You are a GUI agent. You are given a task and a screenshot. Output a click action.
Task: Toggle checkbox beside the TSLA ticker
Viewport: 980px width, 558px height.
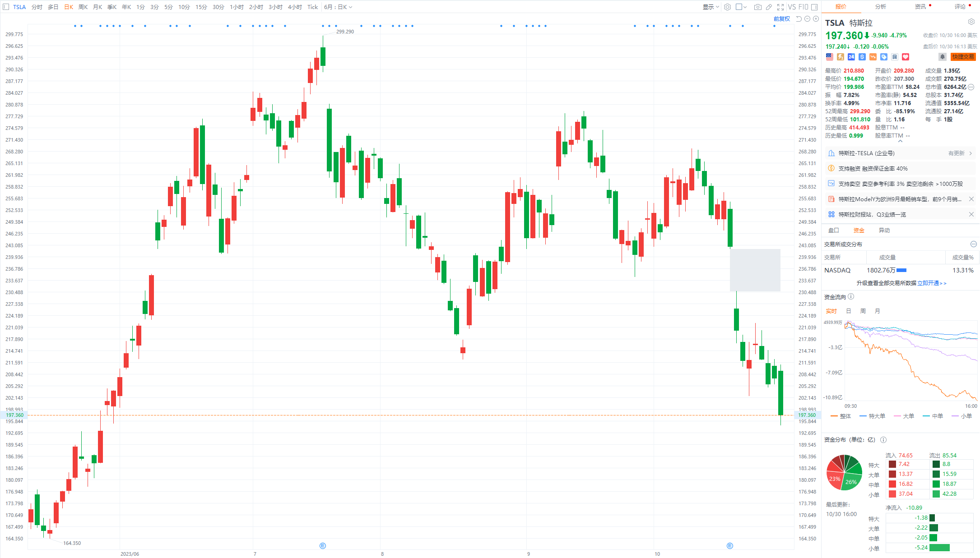pos(6,7)
